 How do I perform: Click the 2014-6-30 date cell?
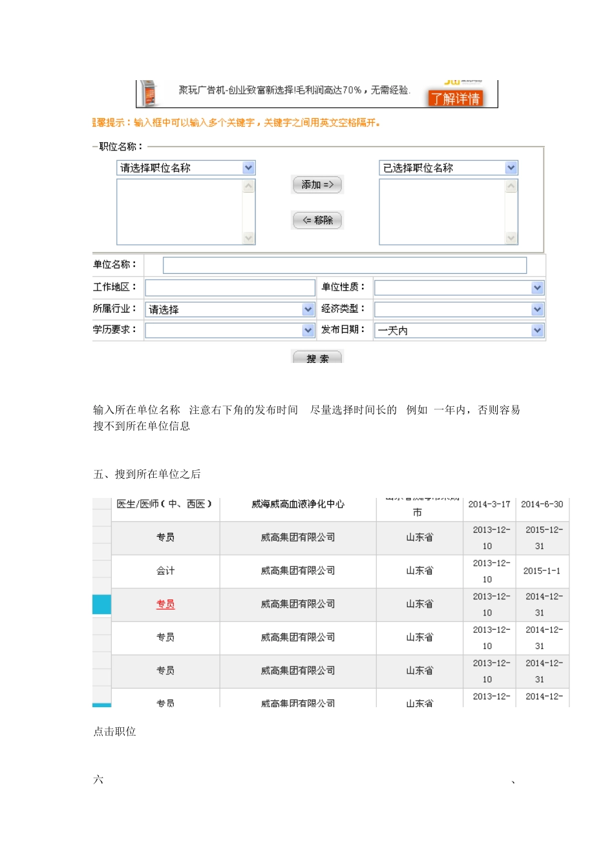coord(542,504)
